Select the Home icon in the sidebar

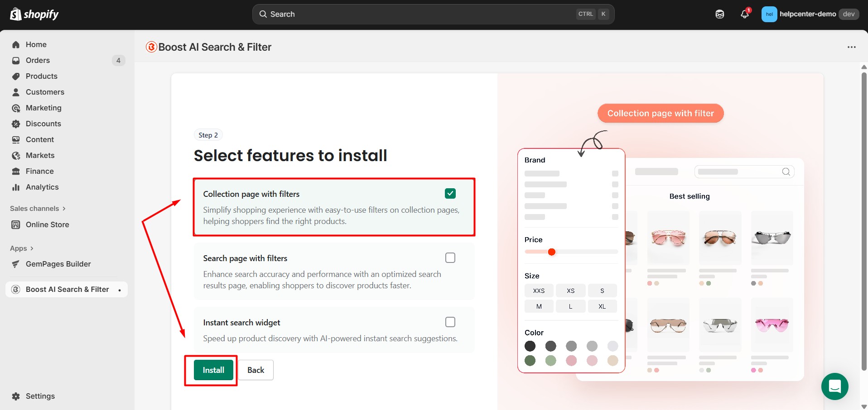pos(15,44)
